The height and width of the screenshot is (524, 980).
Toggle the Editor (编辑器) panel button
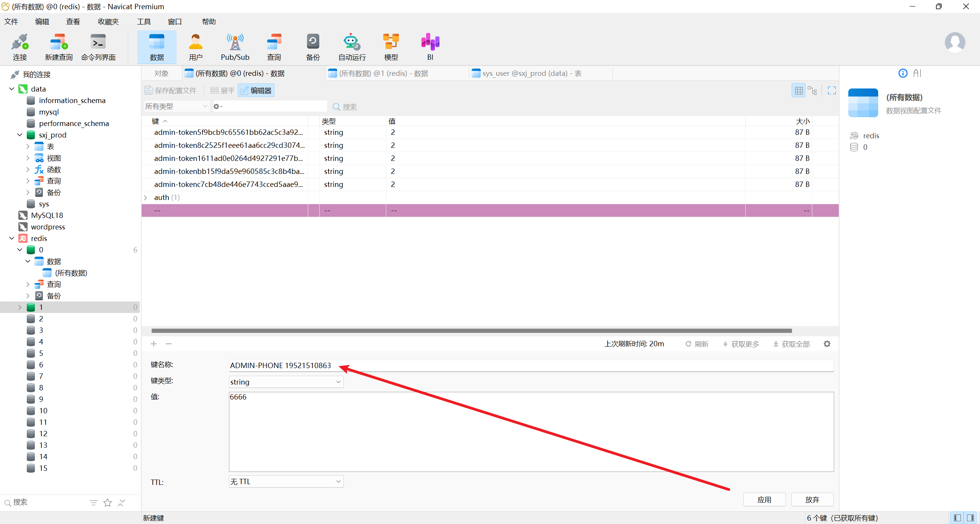click(x=256, y=90)
